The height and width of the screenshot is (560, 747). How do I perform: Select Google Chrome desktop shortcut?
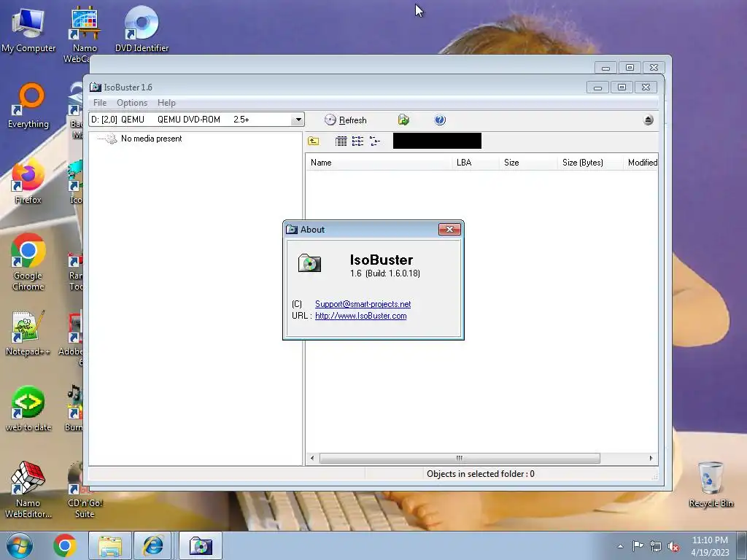tap(28, 262)
